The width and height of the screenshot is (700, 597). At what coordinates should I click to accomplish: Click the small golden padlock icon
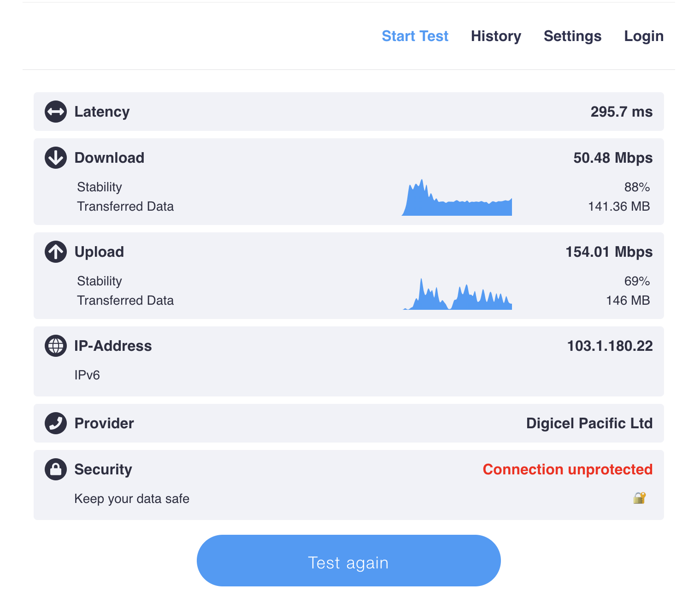pos(639,498)
